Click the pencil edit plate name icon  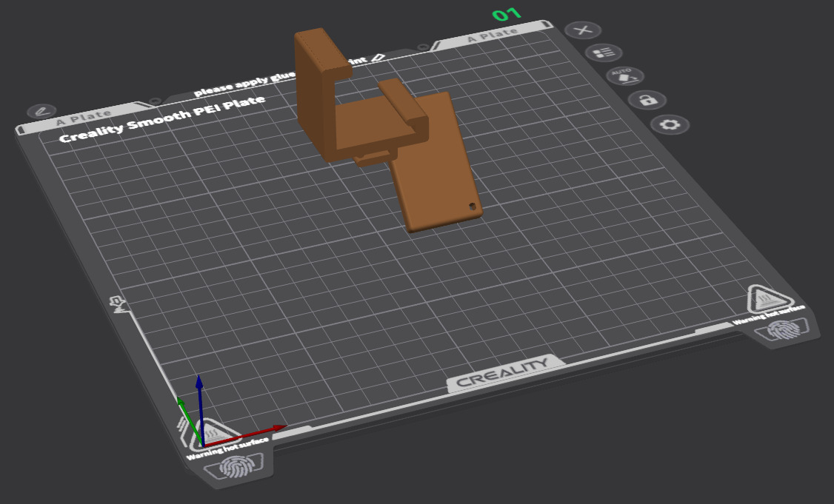point(41,111)
